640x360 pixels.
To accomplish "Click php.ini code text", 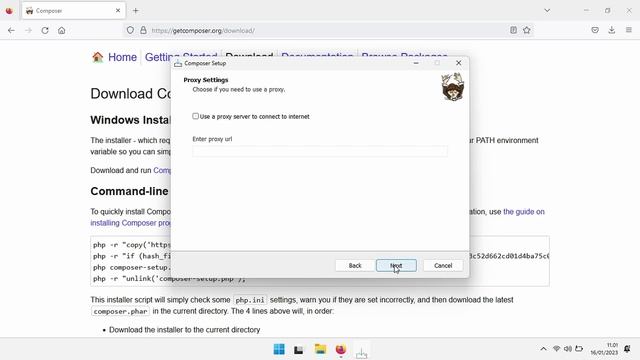I will click(x=250, y=300).
